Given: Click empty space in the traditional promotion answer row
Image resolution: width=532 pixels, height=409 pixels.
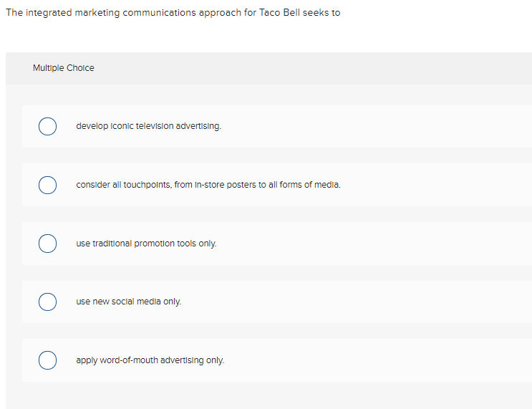Looking at the screenshot, I should tap(394, 244).
